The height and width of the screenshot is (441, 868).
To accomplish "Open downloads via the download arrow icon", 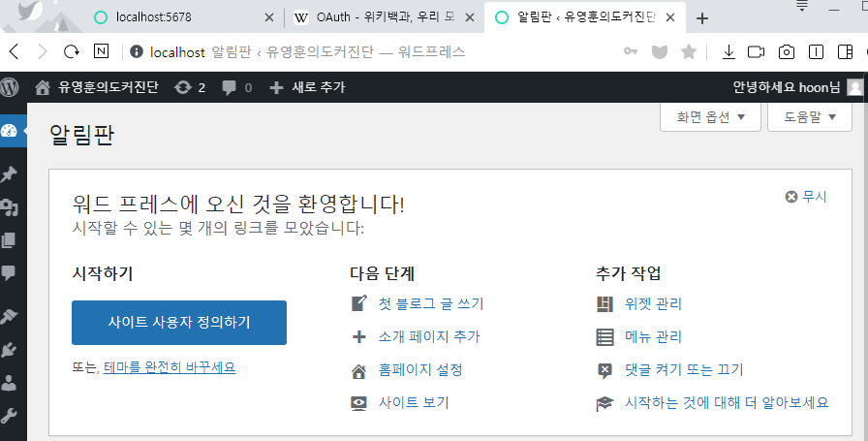I will [728, 52].
